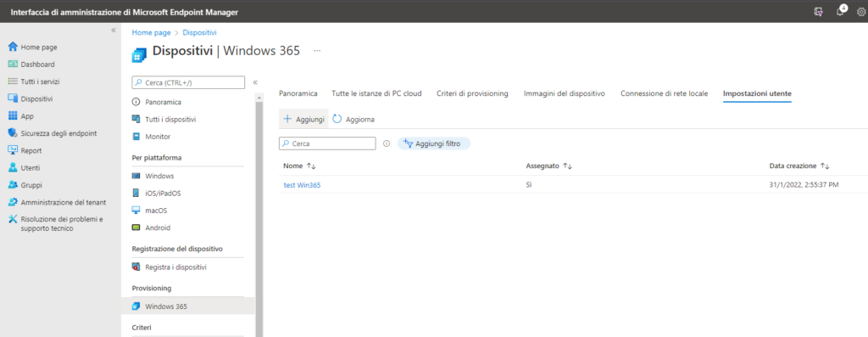Switch to Tutte le istanze di PC cloud tab
This screenshot has height=337, width=868.
click(376, 93)
